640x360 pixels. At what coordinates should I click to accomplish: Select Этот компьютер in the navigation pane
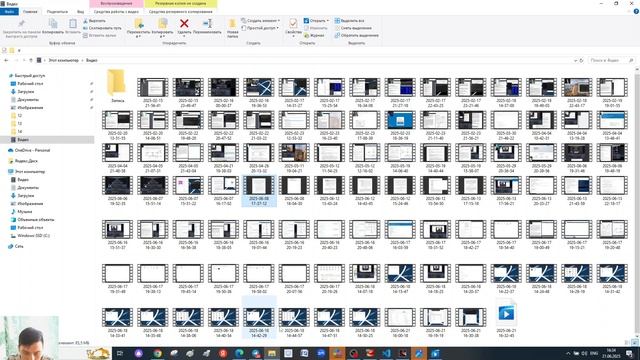click(x=29, y=172)
